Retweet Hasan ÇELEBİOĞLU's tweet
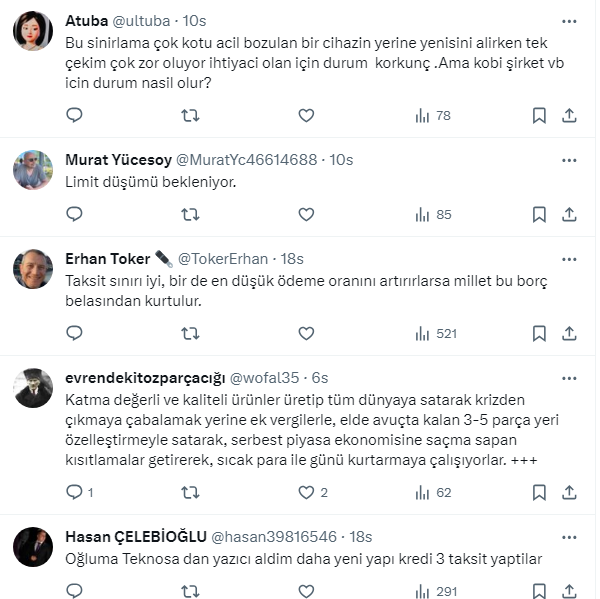The height and width of the screenshot is (599, 600). click(x=190, y=591)
